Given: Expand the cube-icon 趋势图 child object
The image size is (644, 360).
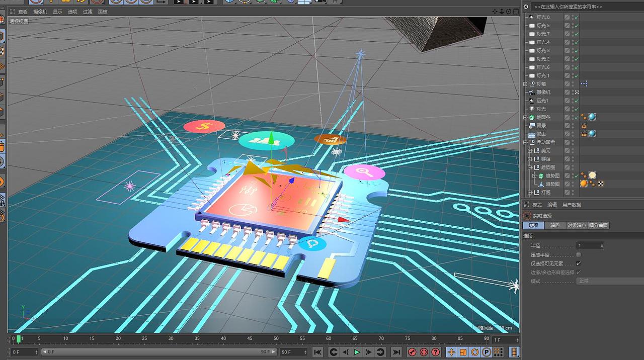Looking at the screenshot, I should pos(534,176).
